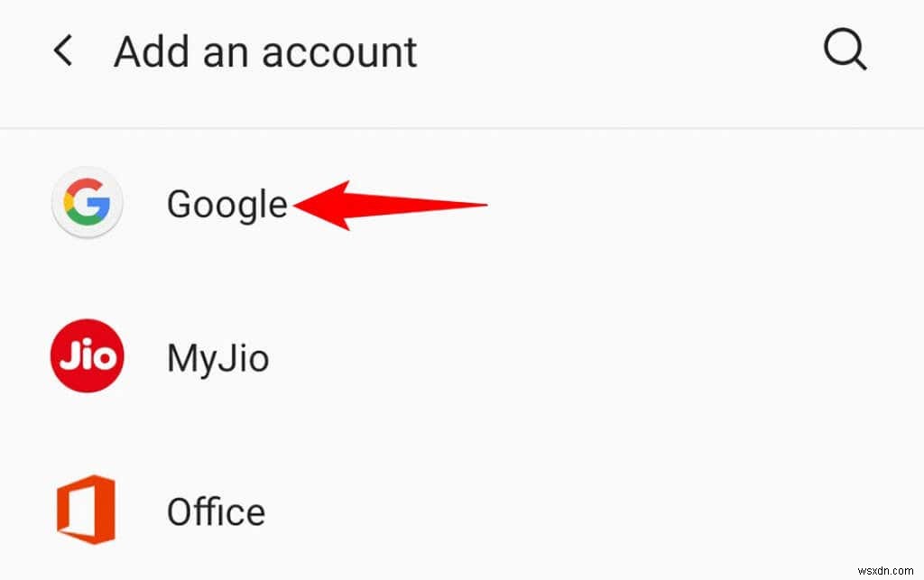Click the multicolored G inside the white circle
924x580 pixels.
[87, 203]
